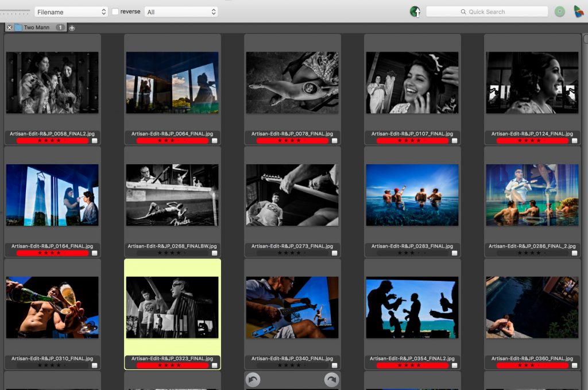Viewport: 588px width, 390px height.
Task: Select the 0283_FINAL men in pool thumbnail
Action: coord(412,195)
